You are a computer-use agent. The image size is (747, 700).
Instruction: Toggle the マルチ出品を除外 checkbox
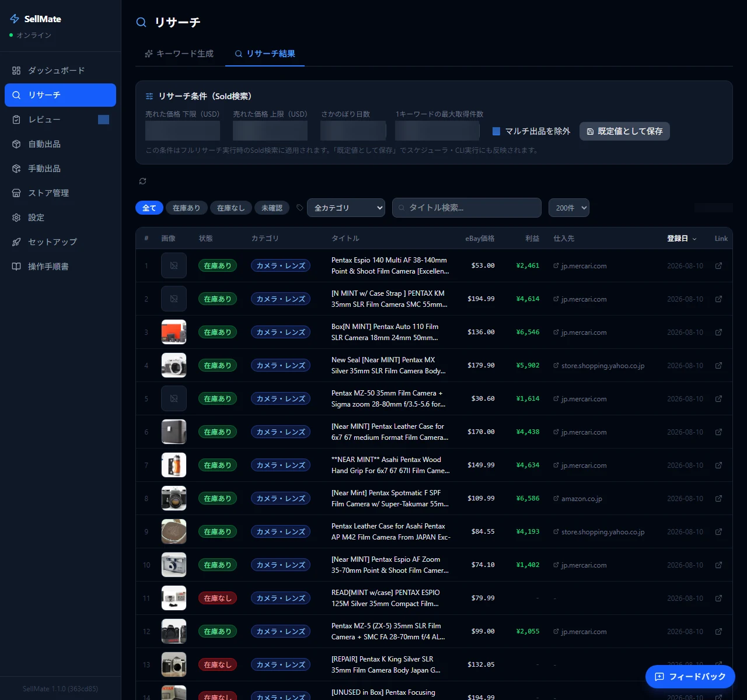(496, 131)
